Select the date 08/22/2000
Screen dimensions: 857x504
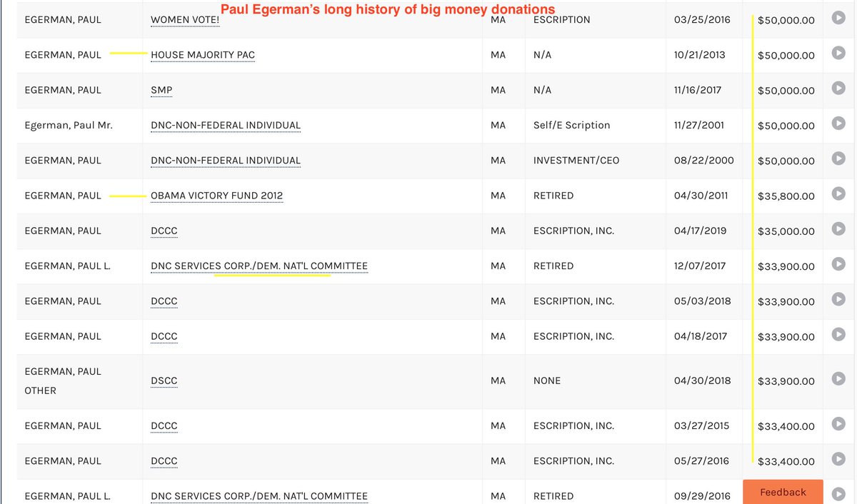(703, 161)
